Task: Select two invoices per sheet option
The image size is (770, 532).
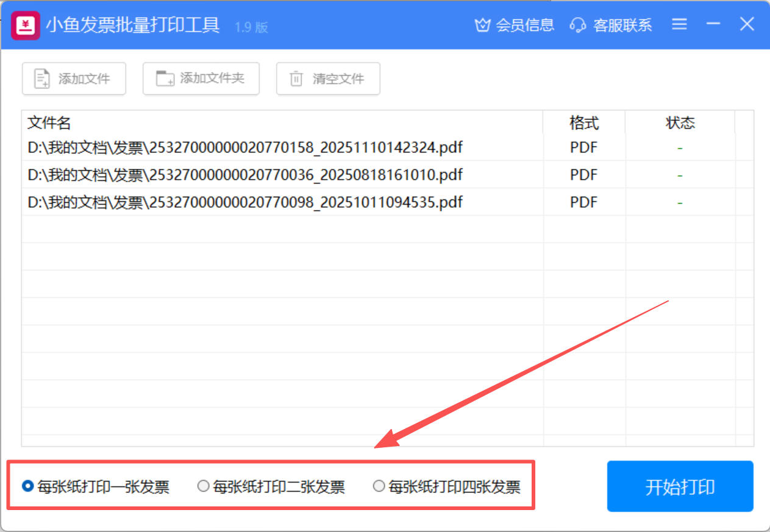Action: coord(203,486)
